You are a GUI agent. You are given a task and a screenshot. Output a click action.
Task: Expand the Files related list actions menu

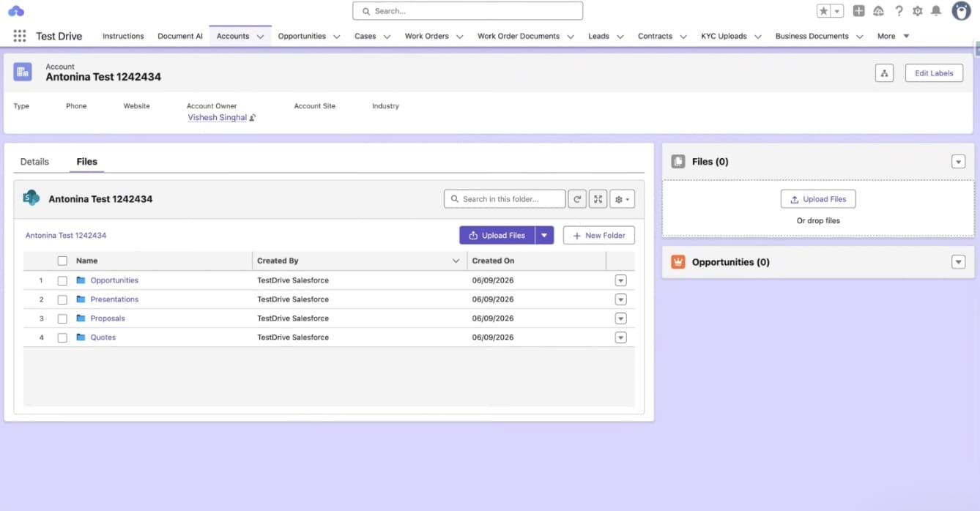coord(958,162)
